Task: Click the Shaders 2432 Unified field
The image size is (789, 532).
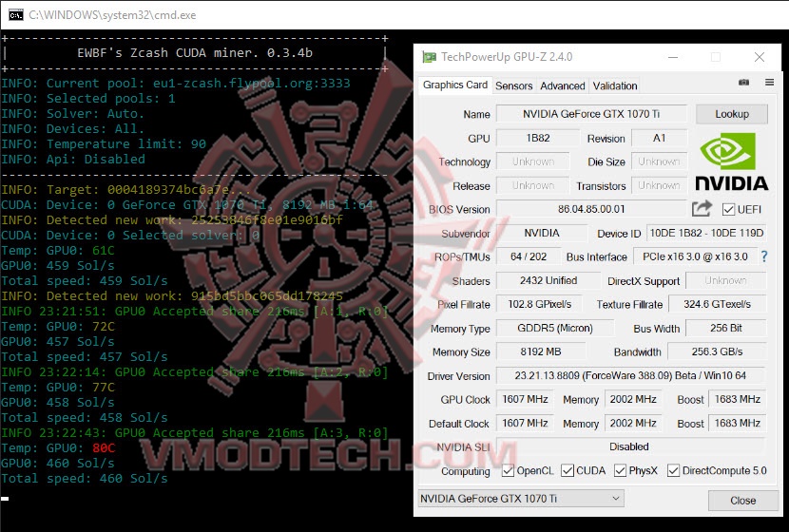Action: point(548,280)
